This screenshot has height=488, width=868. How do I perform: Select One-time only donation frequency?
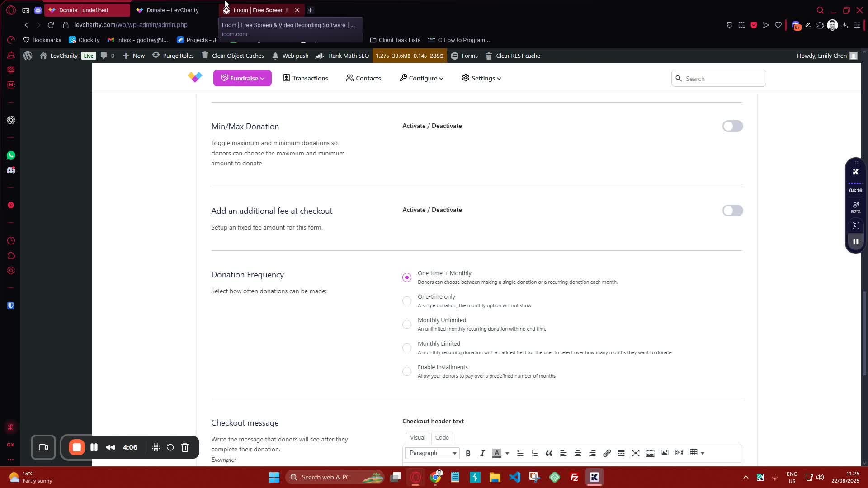click(x=407, y=301)
